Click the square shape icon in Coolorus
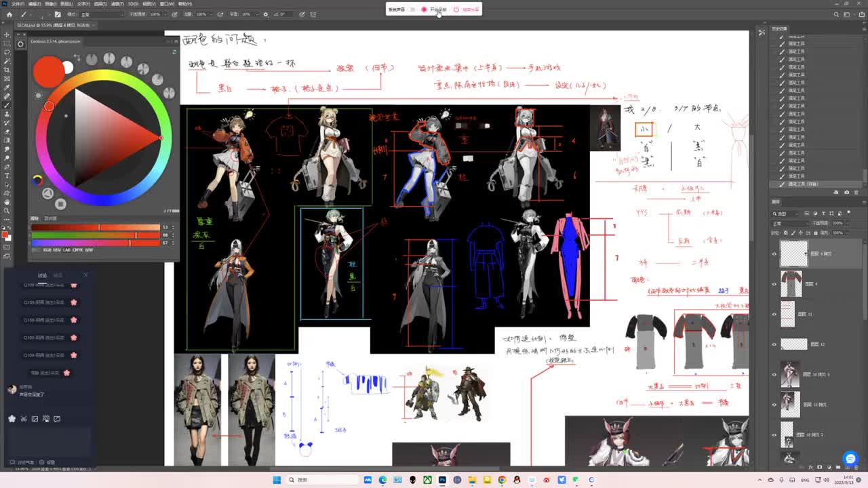 60,203
